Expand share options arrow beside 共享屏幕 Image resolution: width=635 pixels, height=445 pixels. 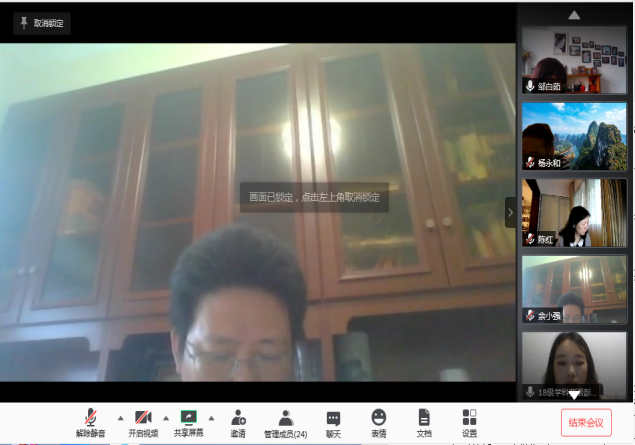211,418
